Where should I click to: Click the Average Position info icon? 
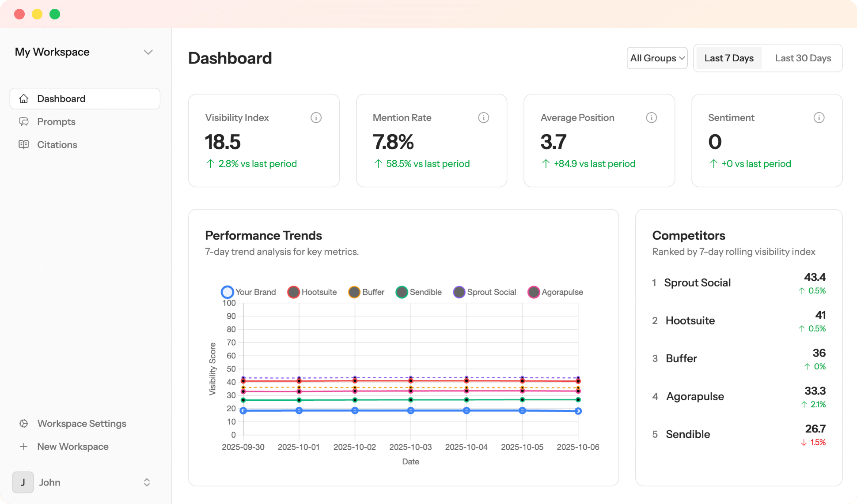click(651, 118)
